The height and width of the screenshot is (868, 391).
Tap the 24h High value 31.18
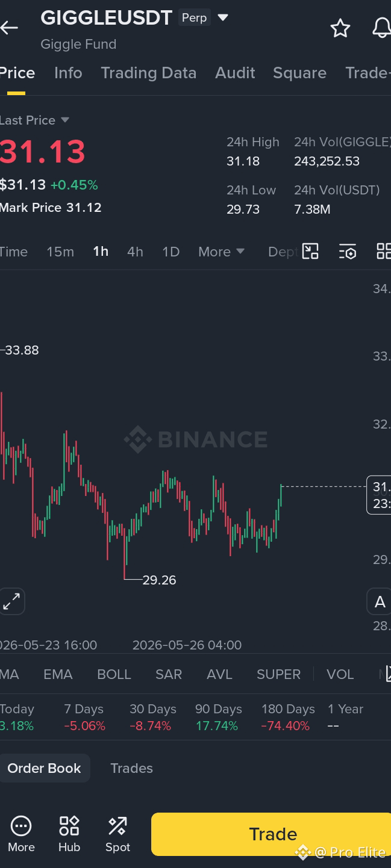click(243, 161)
